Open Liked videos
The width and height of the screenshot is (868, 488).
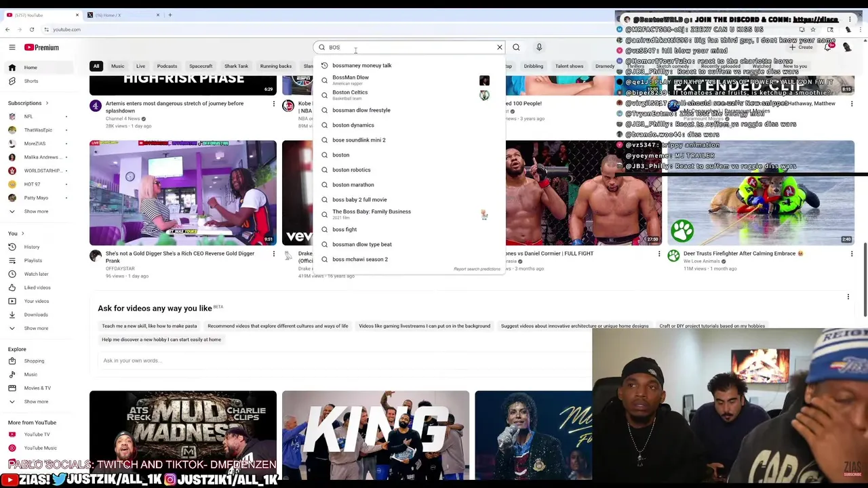[38, 287]
